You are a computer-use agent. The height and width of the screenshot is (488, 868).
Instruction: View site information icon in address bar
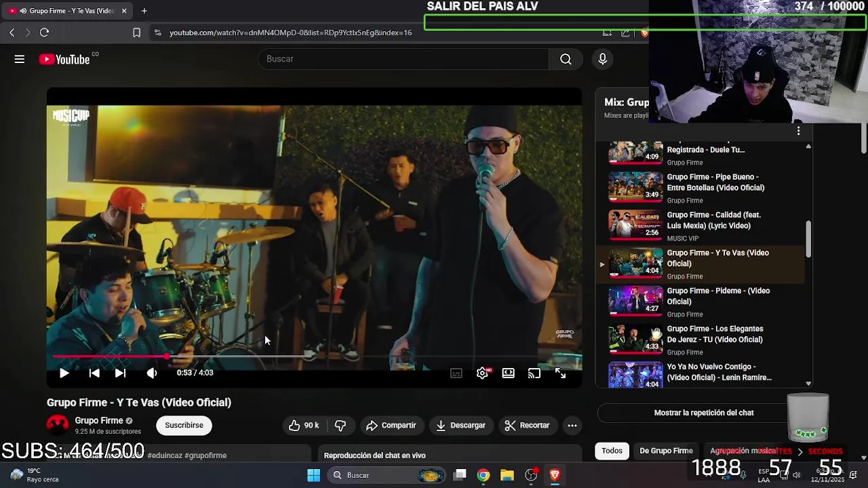[x=157, y=33]
